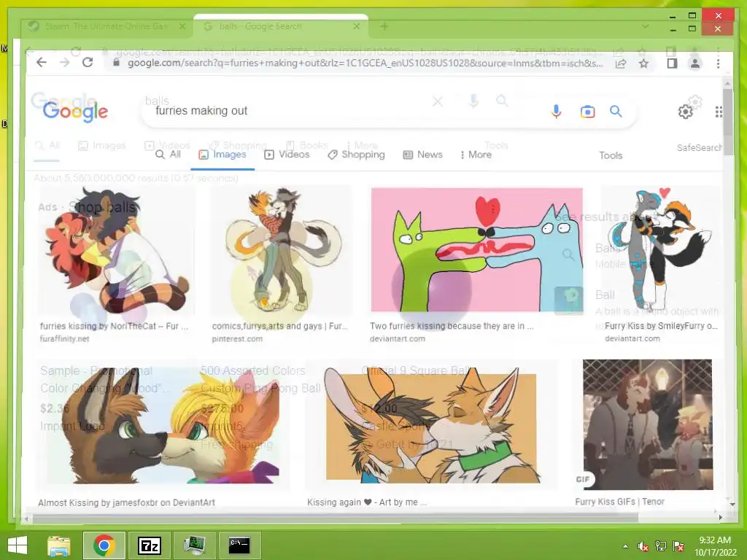Viewport: 747px width, 560px height.
Task: Click the Chrome taskbar icon
Action: pyautogui.click(x=104, y=545)
